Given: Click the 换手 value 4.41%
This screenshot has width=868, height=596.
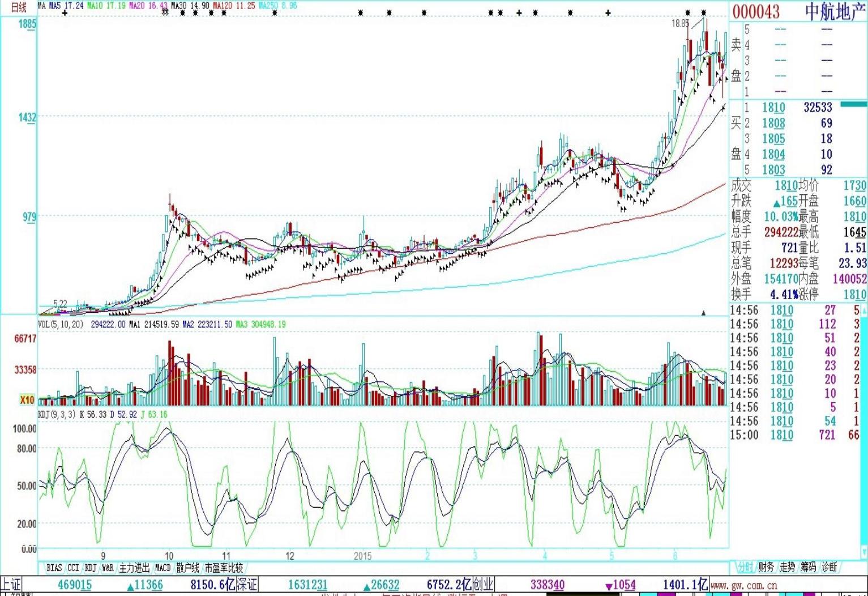Looking at the screenshot, I should [784, 295].
